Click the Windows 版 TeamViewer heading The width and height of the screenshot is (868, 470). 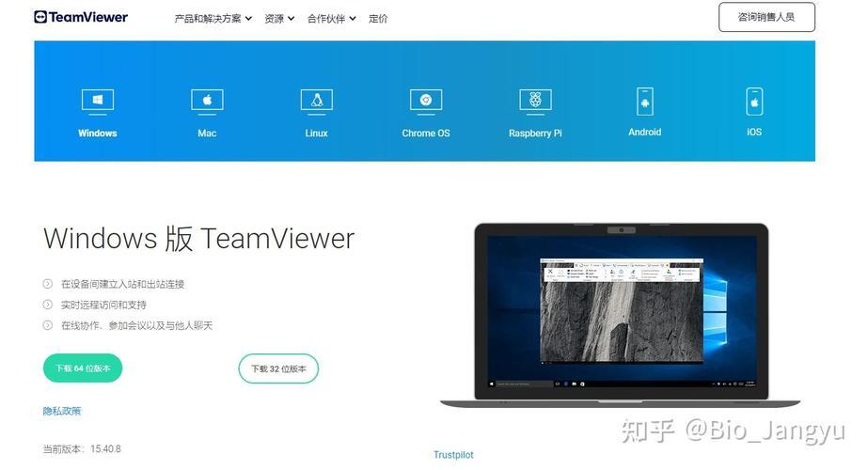click(198, 238)
